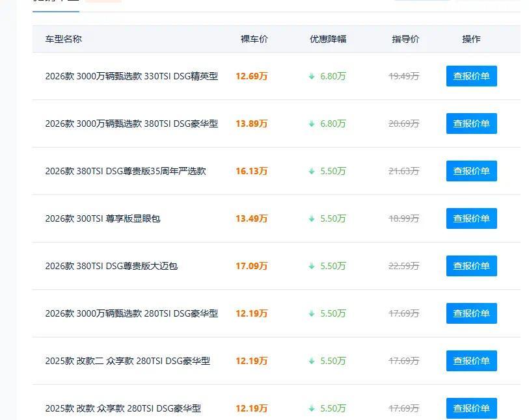Click the 12.69万 bare car price
Viewport: 529px width, 420px height.
tap(251, 76)
